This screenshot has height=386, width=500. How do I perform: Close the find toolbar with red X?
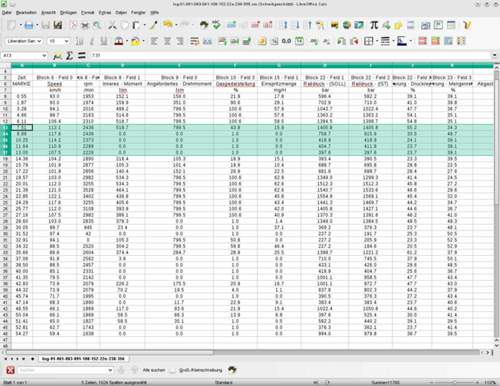(10, 370)
